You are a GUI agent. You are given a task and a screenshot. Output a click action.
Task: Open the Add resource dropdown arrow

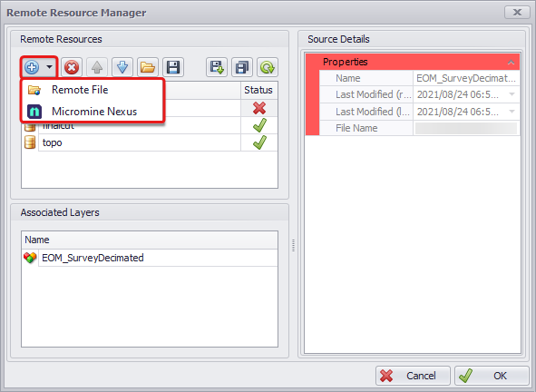click(x=50, y=67)
